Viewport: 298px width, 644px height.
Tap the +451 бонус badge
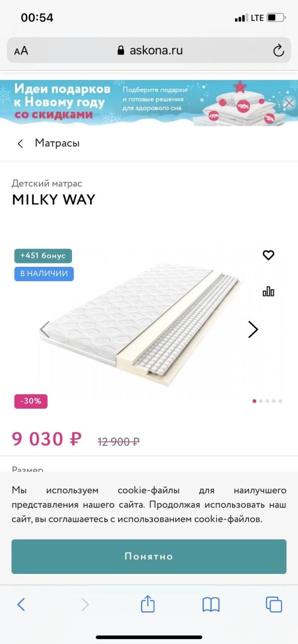(43, 256)
